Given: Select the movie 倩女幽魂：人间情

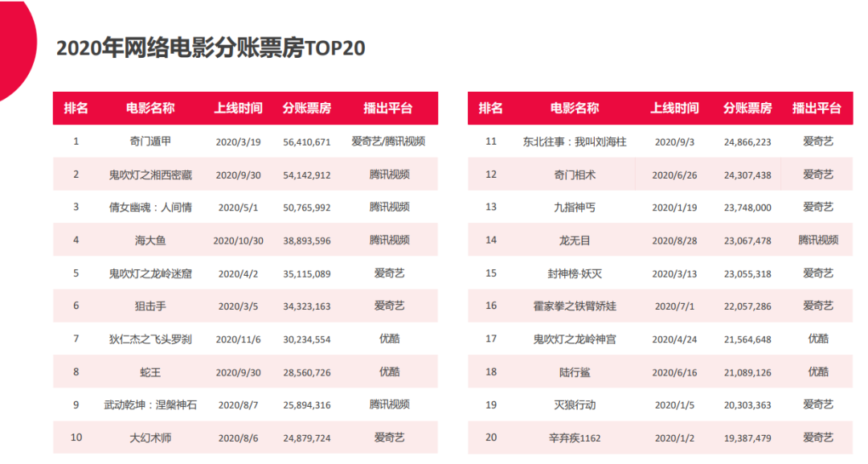Looking at the screenshot, I should (150, 207).
